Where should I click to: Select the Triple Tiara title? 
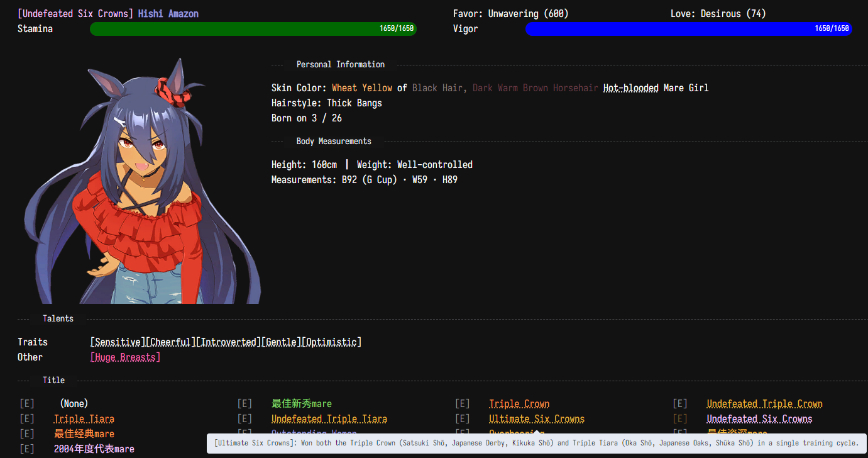point(84,419)
